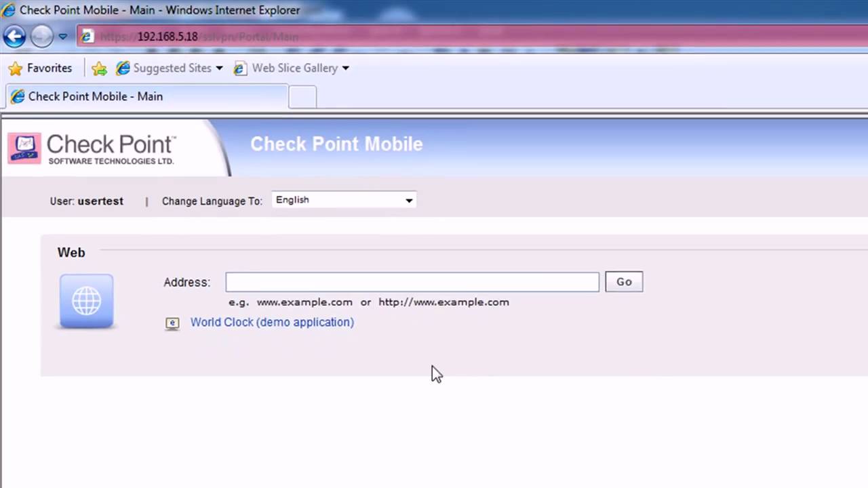This screenshot has width=868, height=488.
Task: Click the usertest user name
Action: pos(100,201)
